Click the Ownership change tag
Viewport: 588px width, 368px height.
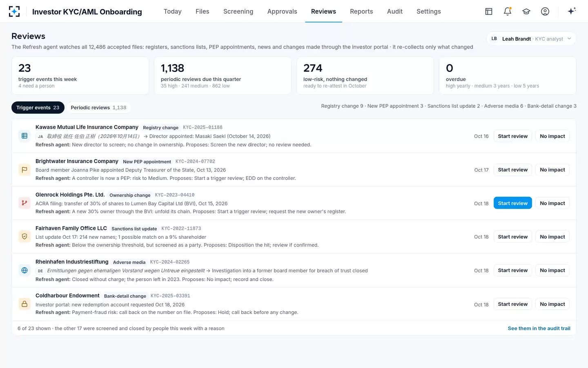(130, 195)
